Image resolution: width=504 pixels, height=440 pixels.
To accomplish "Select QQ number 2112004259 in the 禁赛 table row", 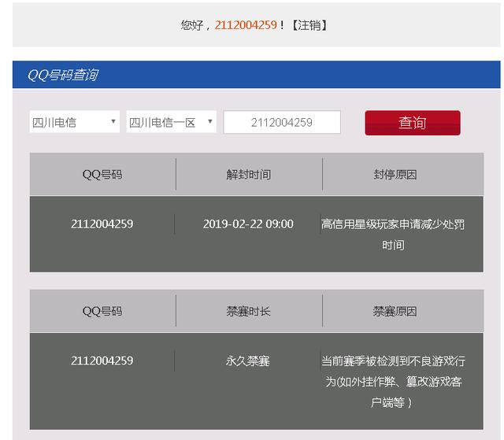I will pyautogui.click(x=102, y=361).
